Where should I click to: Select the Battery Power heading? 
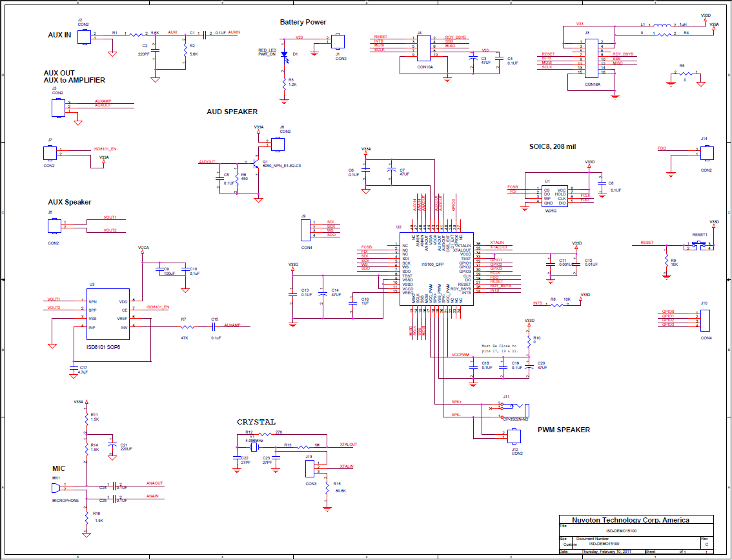303,22
